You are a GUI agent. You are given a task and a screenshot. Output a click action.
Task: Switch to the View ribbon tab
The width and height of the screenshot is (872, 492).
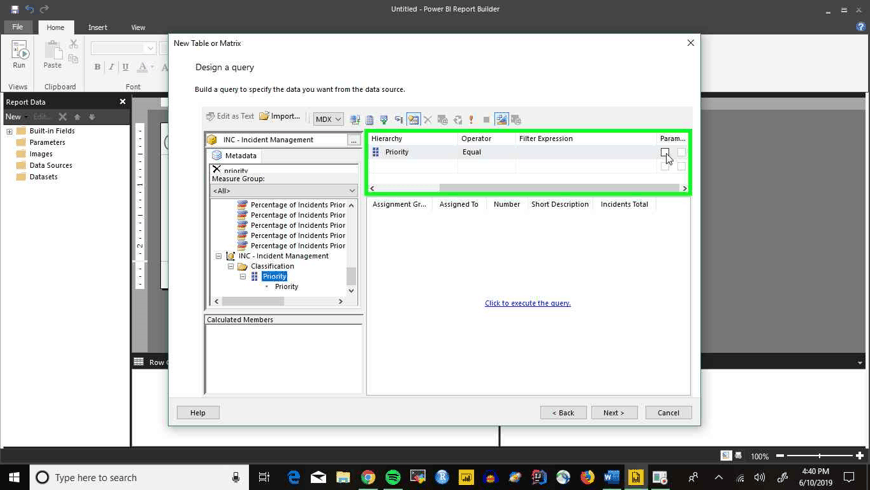pyautogui.click(x=138, y=27)
